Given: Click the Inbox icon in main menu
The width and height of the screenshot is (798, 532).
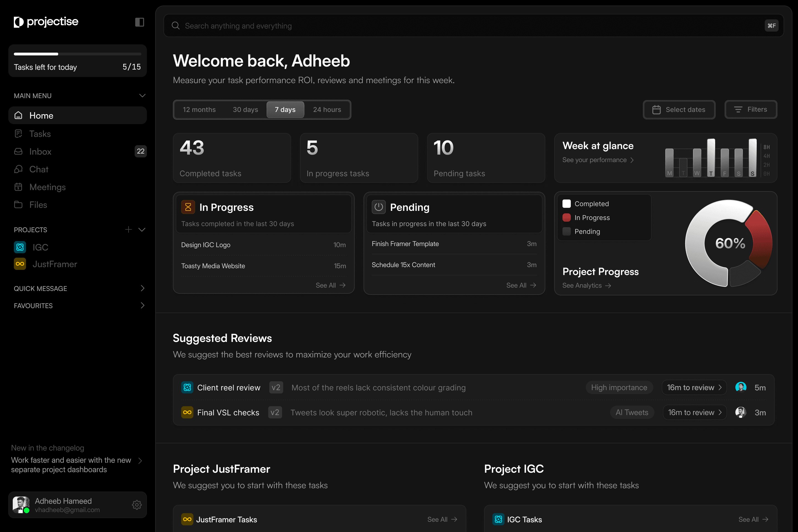Looking at the screenshot, I should click(18, 151).
